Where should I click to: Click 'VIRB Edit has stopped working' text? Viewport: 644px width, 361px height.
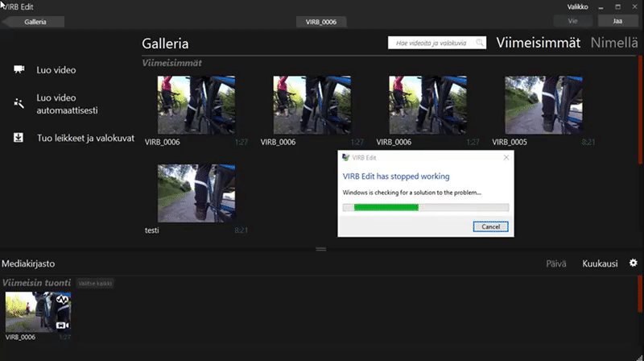[x=396, y=176]
